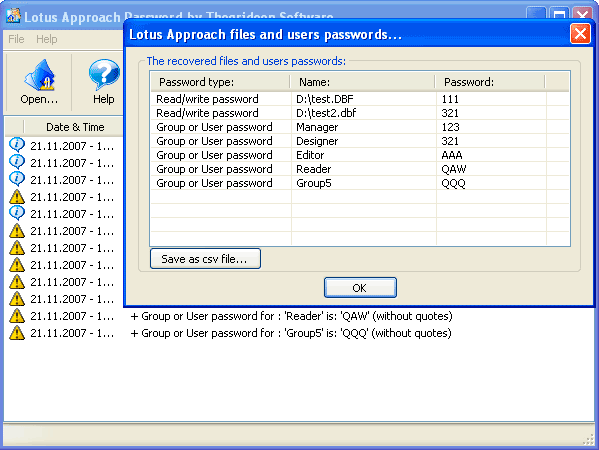Click Save as csv file button
Screen dimensions: 599x450
(206, 259)
